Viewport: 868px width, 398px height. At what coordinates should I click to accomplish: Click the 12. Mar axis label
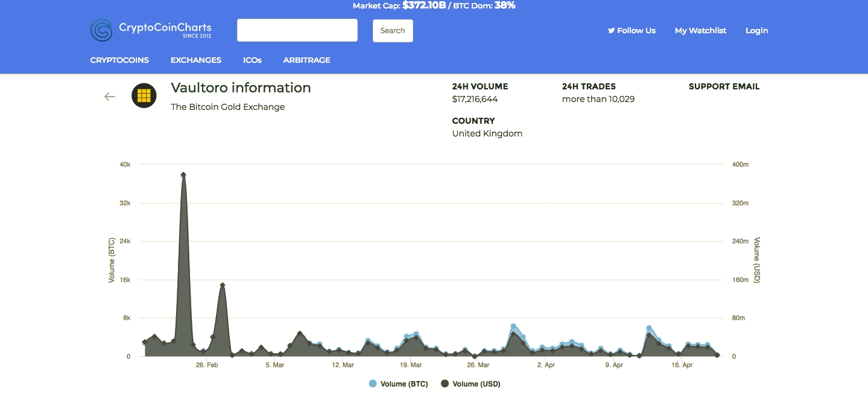tap(343, 365)
